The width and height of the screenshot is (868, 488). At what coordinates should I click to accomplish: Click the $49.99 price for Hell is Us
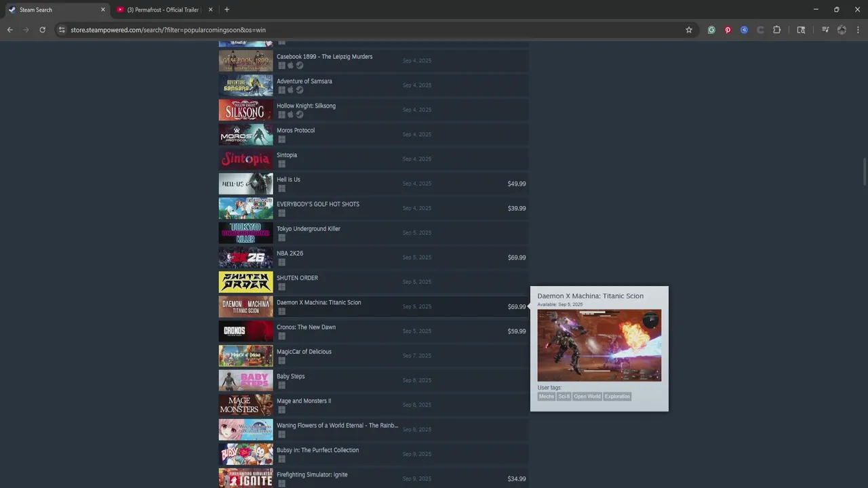[517, 184]
